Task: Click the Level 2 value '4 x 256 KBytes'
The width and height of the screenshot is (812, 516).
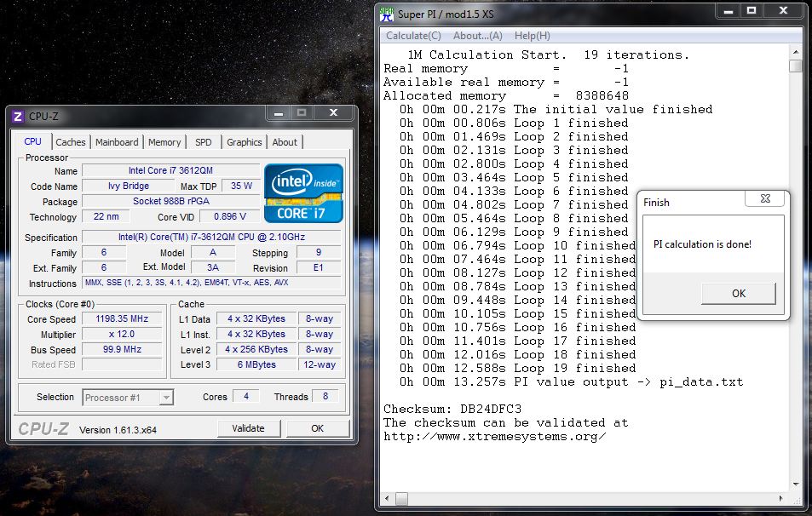Action: coord(256,349)
